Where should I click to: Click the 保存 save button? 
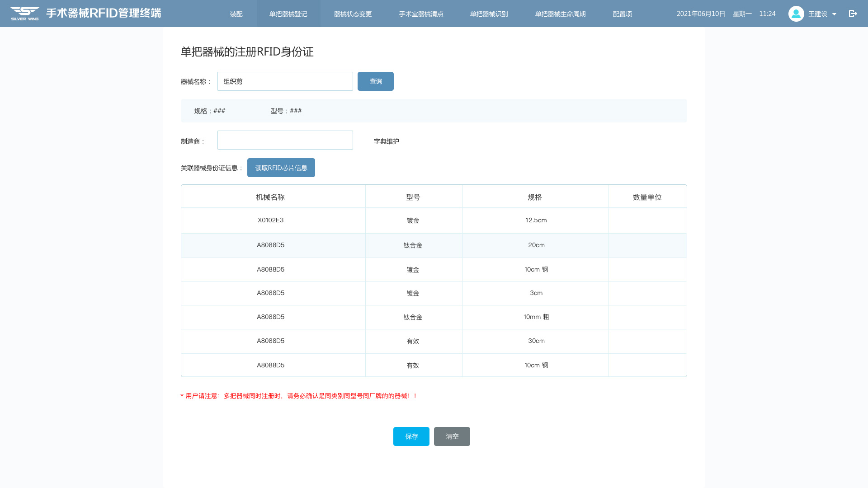click(x=411, y=436)
